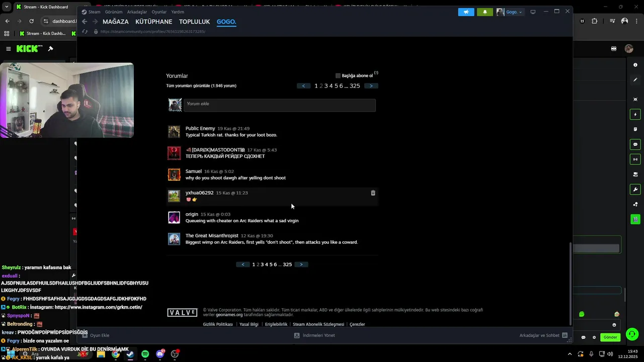Toggle the wrench tools widget in Kick sidebar
Screen dimensions: 644x362
(x=635, y=190)
